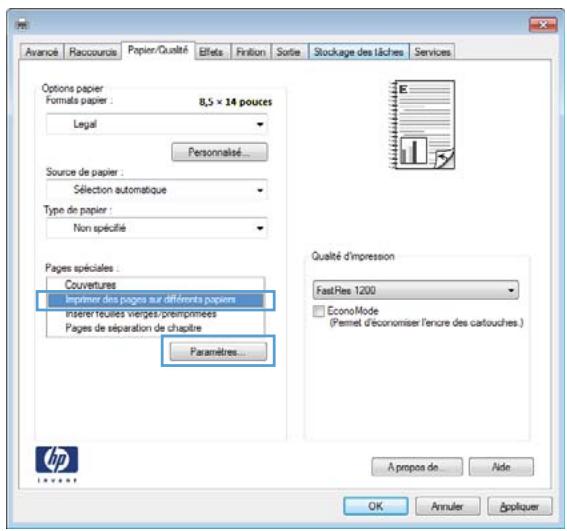
Task: Click the page preview thumbnail
Action: tap(422, 125)
